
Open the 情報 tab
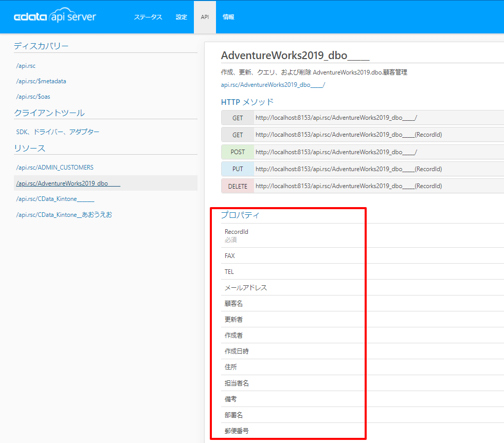[228, 17]
